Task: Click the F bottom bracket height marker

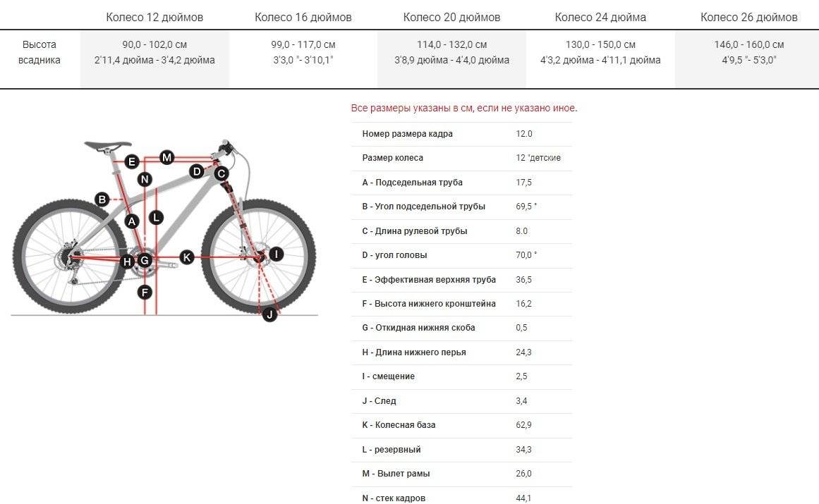Action: pyautogui.click(x=145, y=292)
